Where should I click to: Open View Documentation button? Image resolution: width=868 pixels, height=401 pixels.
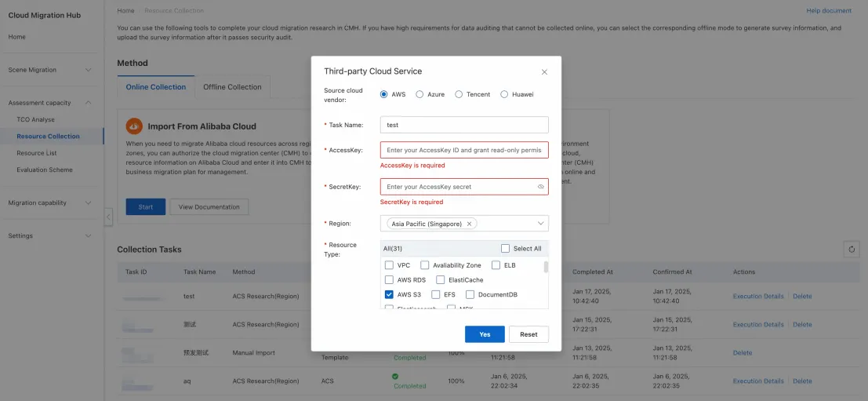[x=209, y=207]
